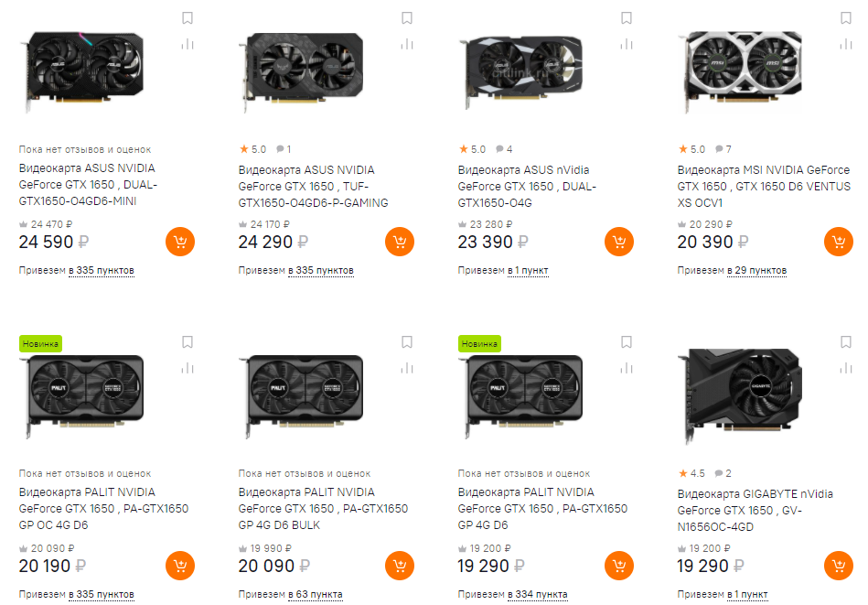
Task: Add ASUS TUF-GTX1650-O4GD6-P-GAMING to cart
Action: (400, 242)
